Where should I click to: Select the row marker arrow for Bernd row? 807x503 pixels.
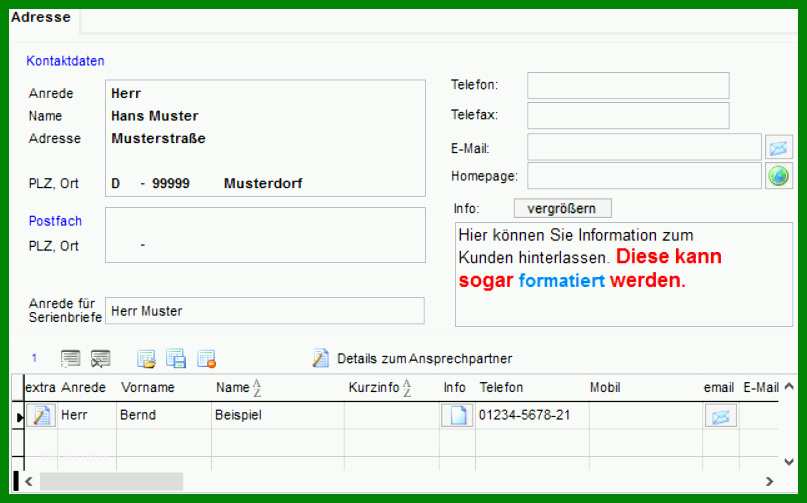pos(19,417)
